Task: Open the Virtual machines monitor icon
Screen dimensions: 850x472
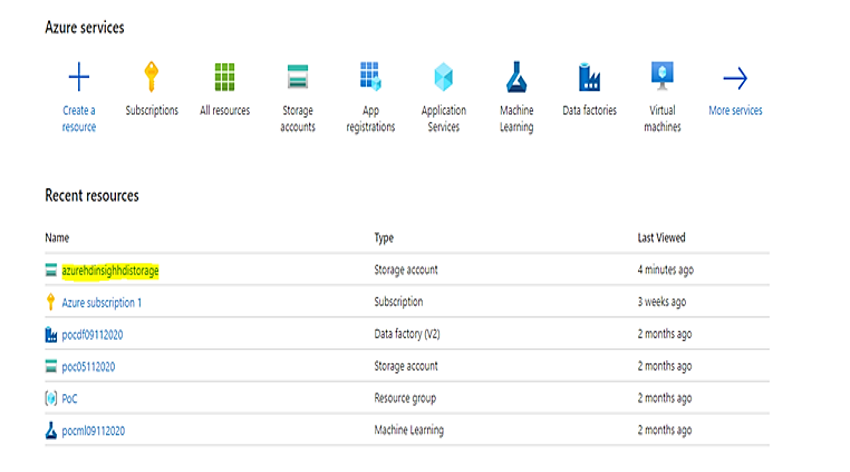Action: point(662,76)
